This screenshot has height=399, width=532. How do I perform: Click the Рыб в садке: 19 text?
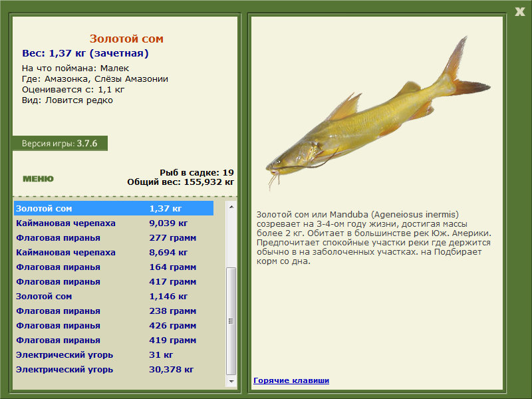197,173
